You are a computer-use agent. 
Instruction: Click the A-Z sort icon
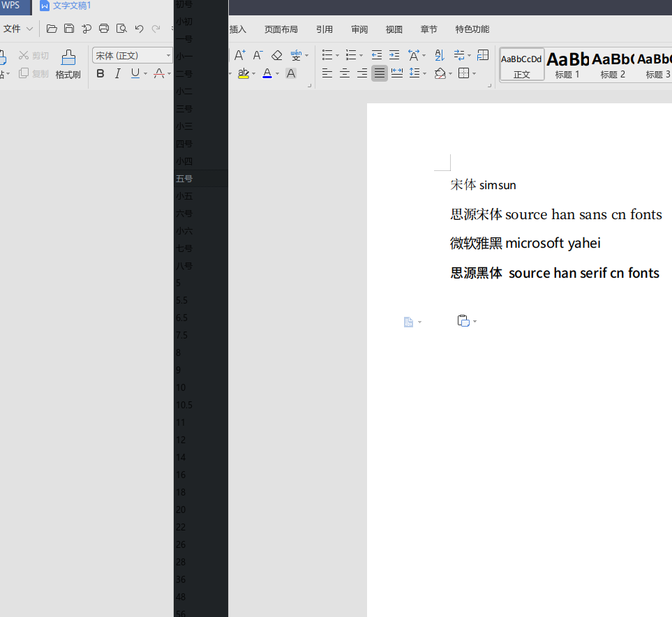[x=440, y=55]
